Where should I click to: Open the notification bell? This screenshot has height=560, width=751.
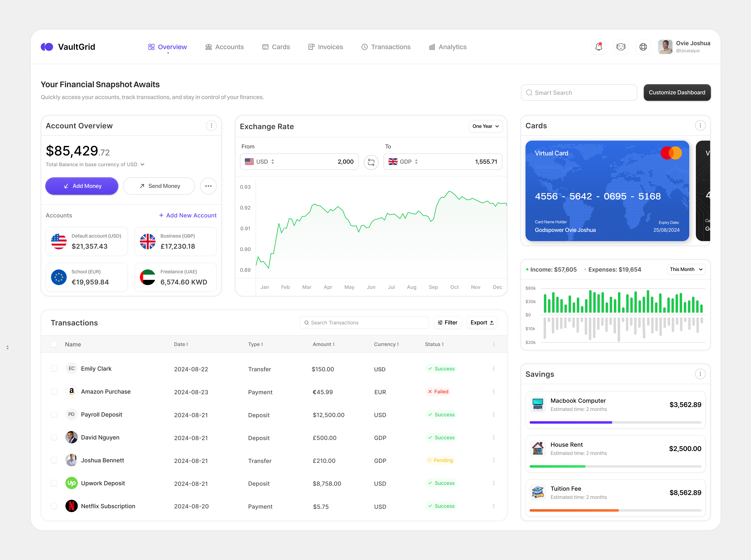(599, 47)
